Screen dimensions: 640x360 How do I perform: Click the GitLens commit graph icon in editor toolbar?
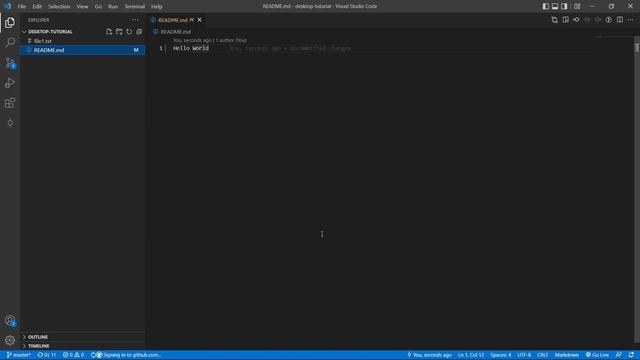click(x=576, y=20)
